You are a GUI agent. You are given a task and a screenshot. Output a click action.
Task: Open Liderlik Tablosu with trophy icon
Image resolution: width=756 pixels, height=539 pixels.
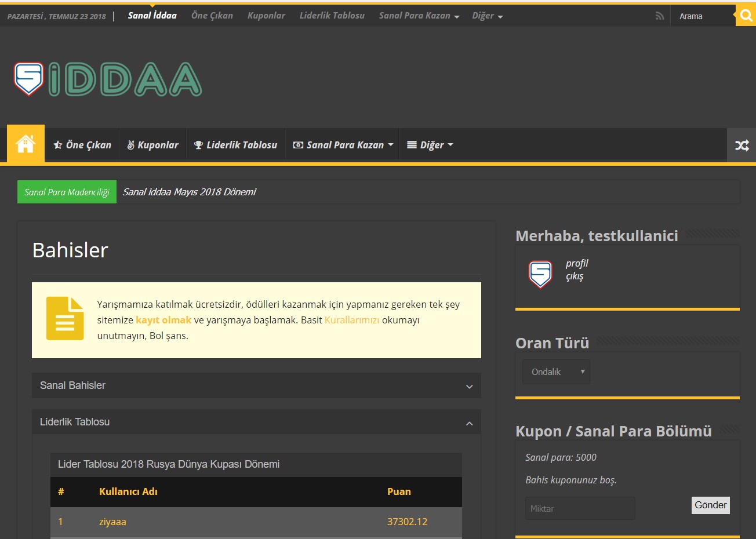(235, 145)
